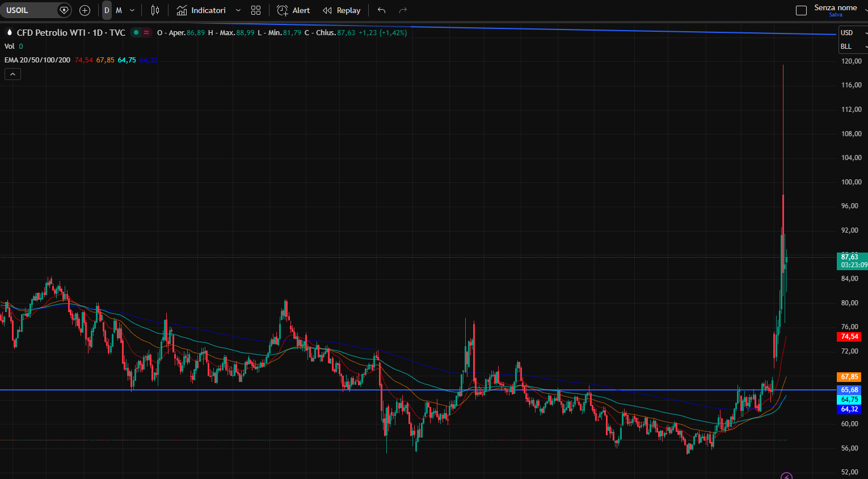Select the EMA 20/50/100/200 indicator legend
Screen dimensions: 868x479
[37, 60]
